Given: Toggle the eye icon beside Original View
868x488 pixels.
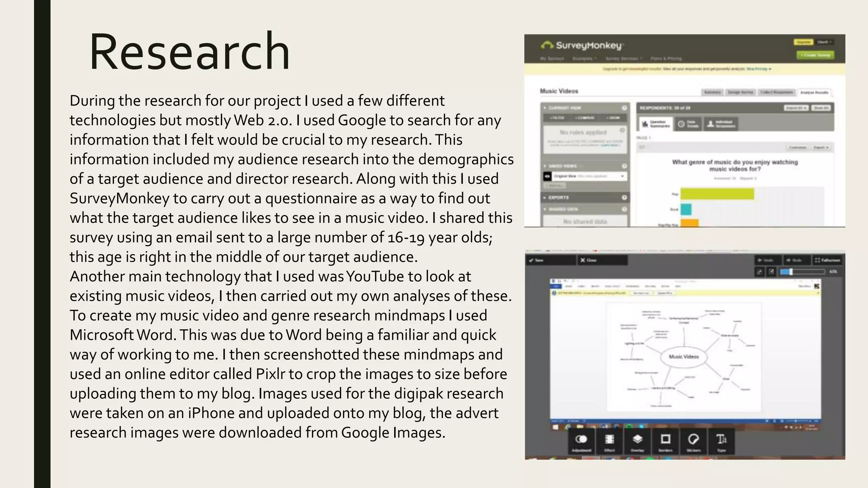Looking at the screenshot, I should 547,176.
